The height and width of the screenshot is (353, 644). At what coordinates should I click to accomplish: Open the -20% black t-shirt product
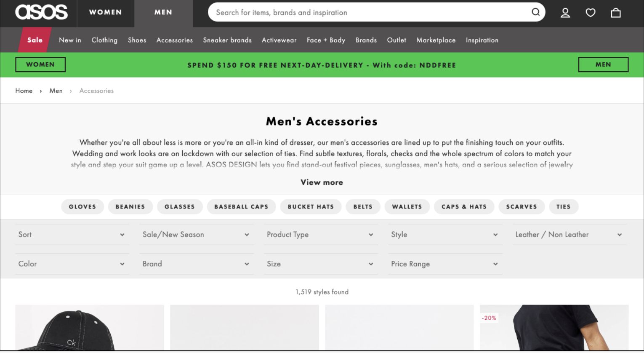coord(554,328)
